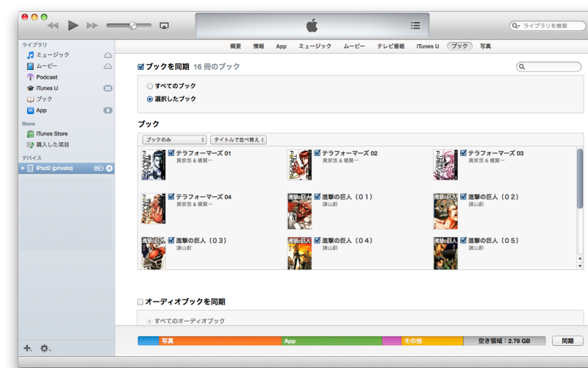
Task: Switch to the iTunes U tab
Action: [428, 46]
